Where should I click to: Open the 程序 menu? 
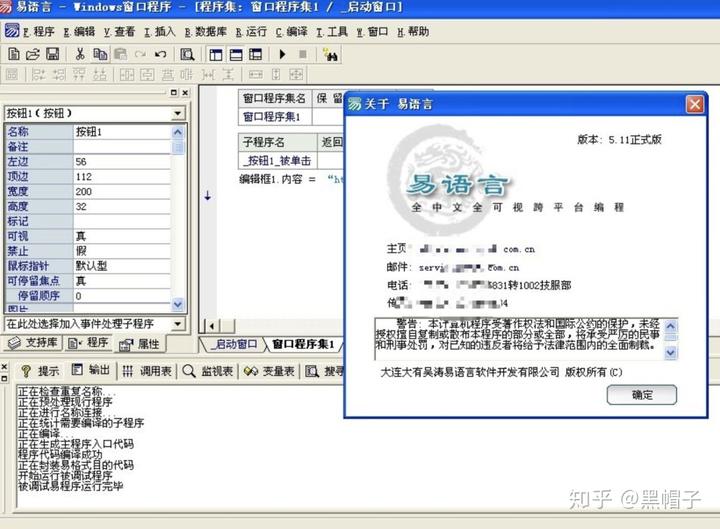tap(39, 32)
